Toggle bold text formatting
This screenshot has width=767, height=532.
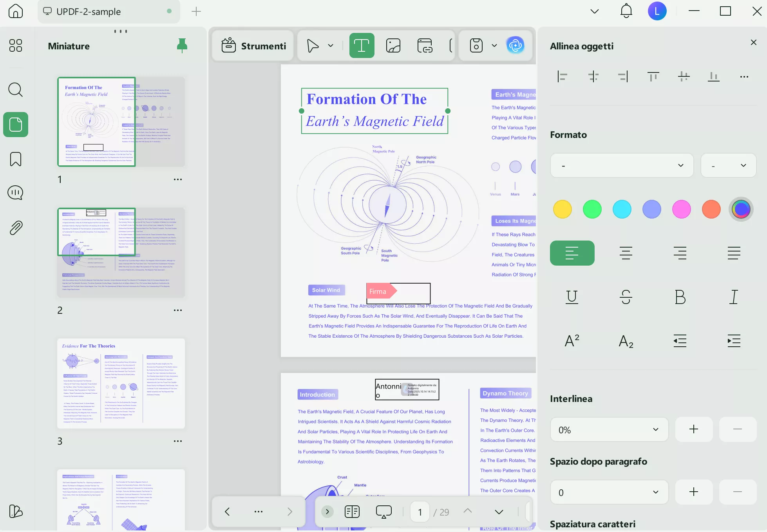click(680, 297)
